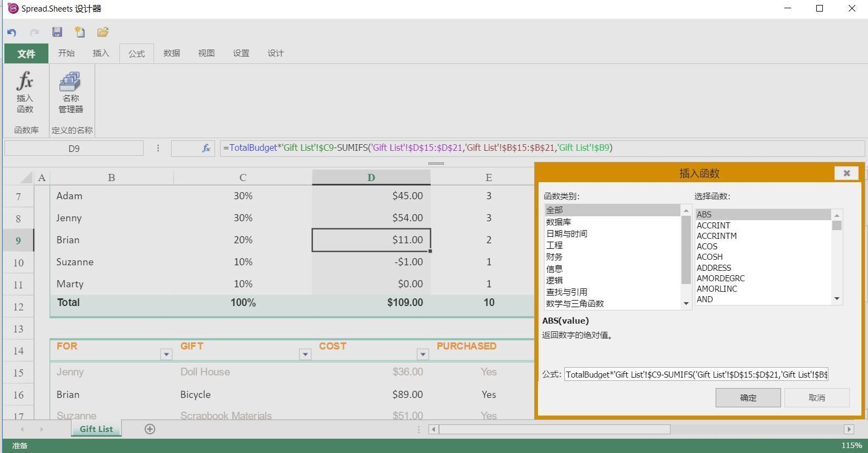Go to the next sheet tab arrow
Viewport: 868px width, 453px height.
(x=41, y=429)
